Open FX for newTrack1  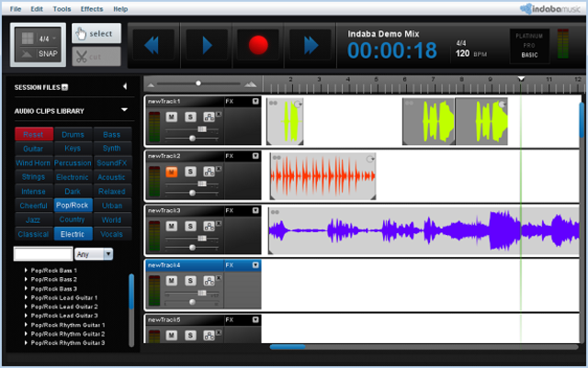[x=229, y=101]
